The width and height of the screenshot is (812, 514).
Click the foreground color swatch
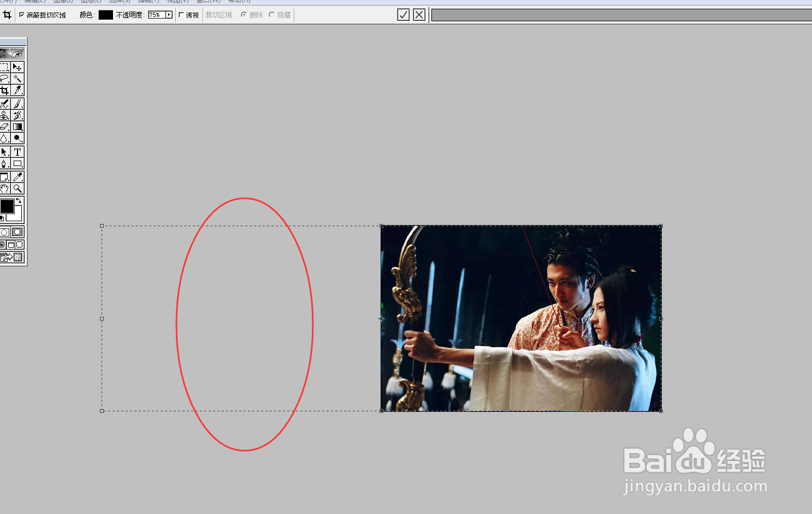pyautogui.click(x=7, y=206)
